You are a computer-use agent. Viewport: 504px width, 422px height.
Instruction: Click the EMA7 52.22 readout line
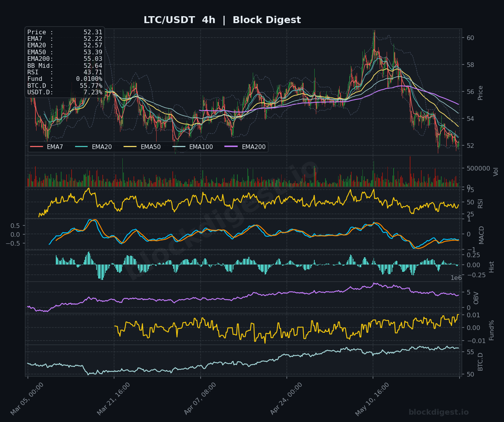pos(65,39)
